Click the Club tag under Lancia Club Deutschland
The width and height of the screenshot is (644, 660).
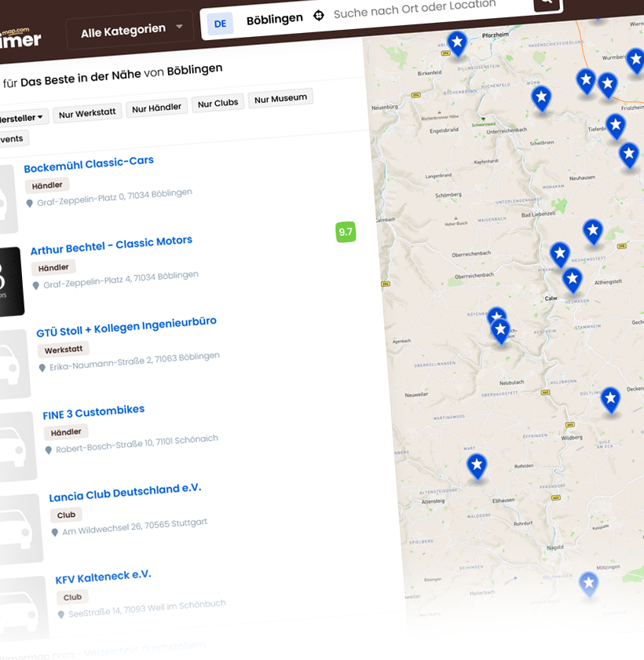66,515
